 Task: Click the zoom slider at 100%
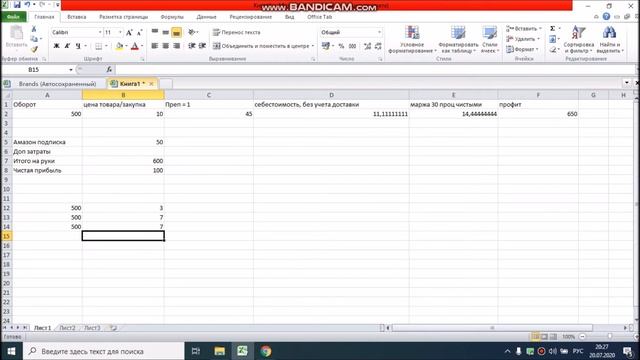(609, 337)
